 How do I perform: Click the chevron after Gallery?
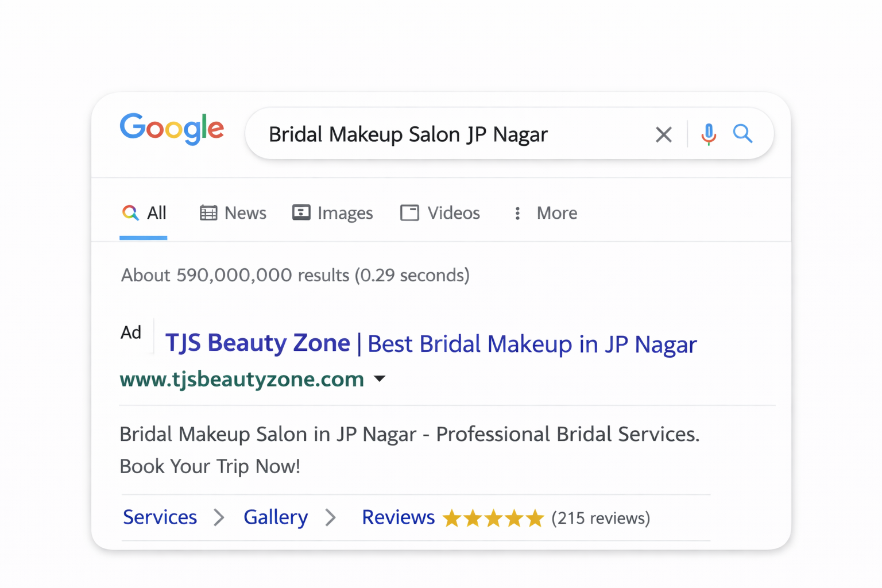click(x=330, y=517)
